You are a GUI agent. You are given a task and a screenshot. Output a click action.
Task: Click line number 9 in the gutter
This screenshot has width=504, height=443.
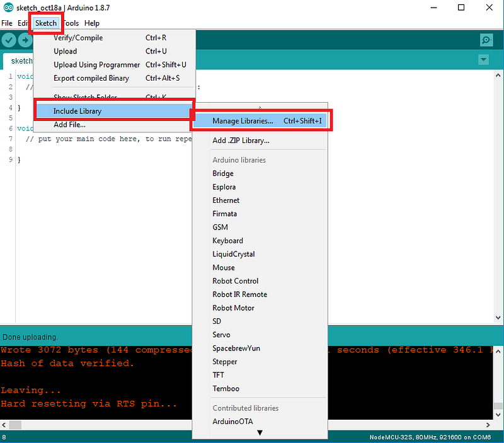[x=11, y=159]
